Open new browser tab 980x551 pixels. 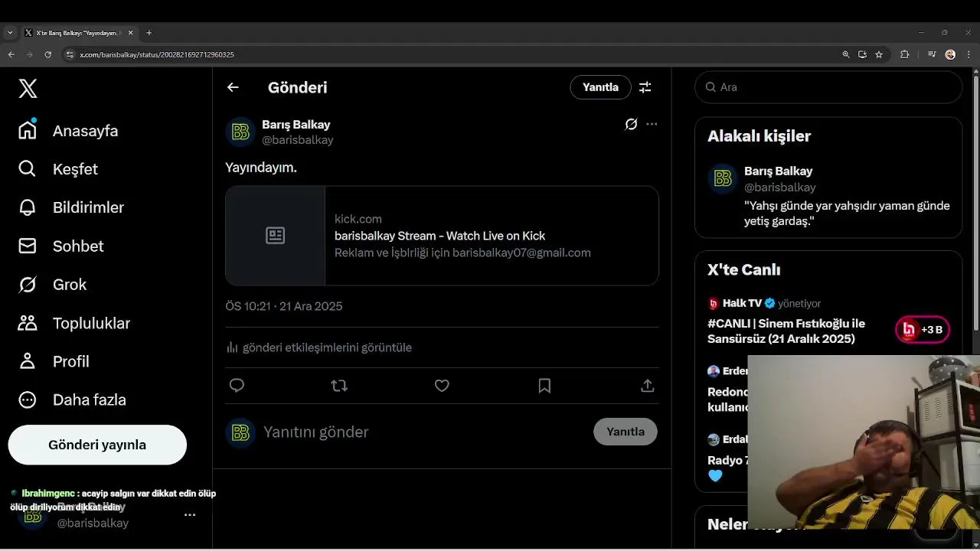click(x=149, y=33)
